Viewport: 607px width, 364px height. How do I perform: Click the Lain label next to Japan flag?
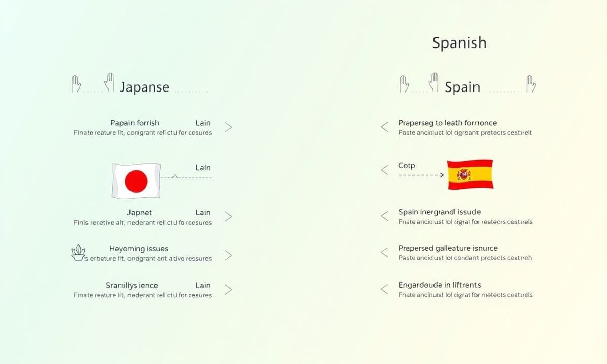point(203,168)
